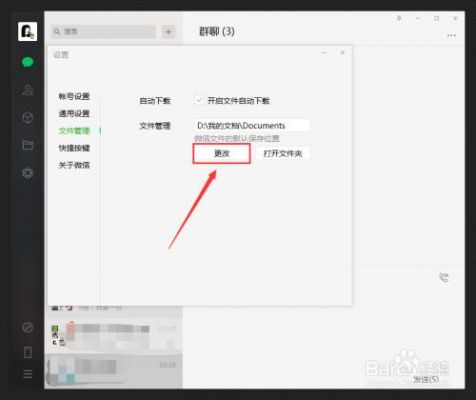This screenshot has height=400, width=476.
Task: Open the profile avatar in sidebar
Action: tap(27, 32)
